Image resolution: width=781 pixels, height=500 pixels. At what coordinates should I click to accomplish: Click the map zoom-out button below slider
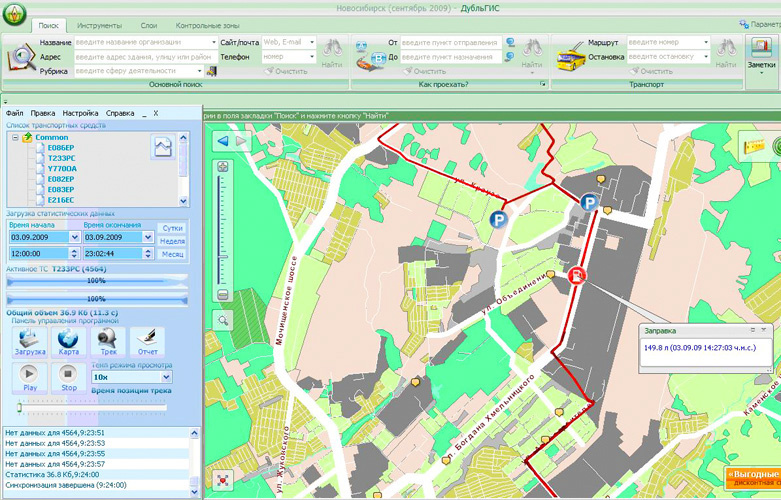tap(223, 294)
